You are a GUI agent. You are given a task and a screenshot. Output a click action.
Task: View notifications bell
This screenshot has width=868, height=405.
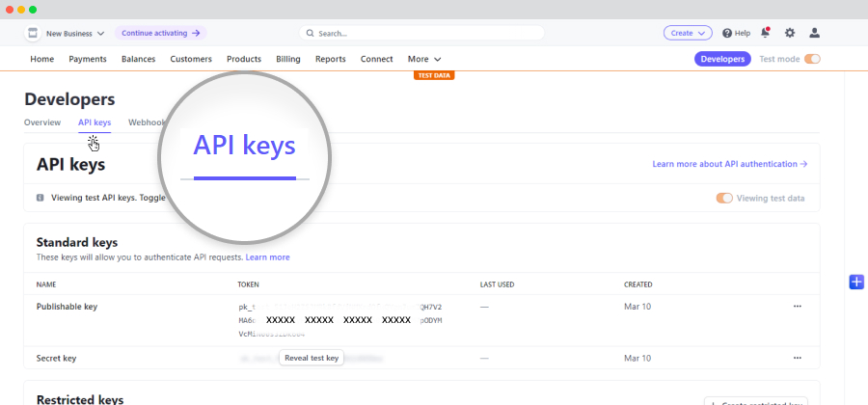[765, 33]
